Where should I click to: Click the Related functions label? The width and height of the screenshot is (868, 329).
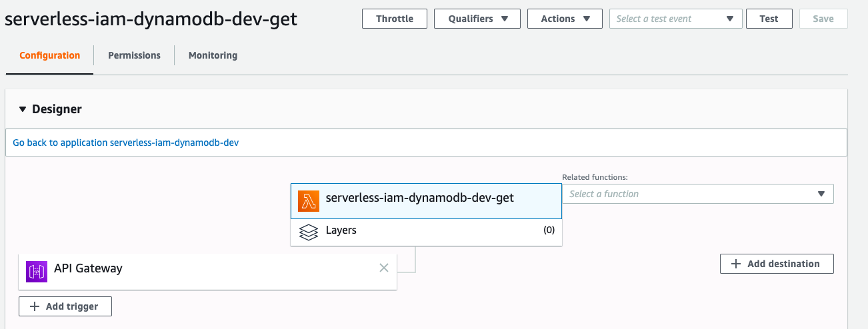595,177
